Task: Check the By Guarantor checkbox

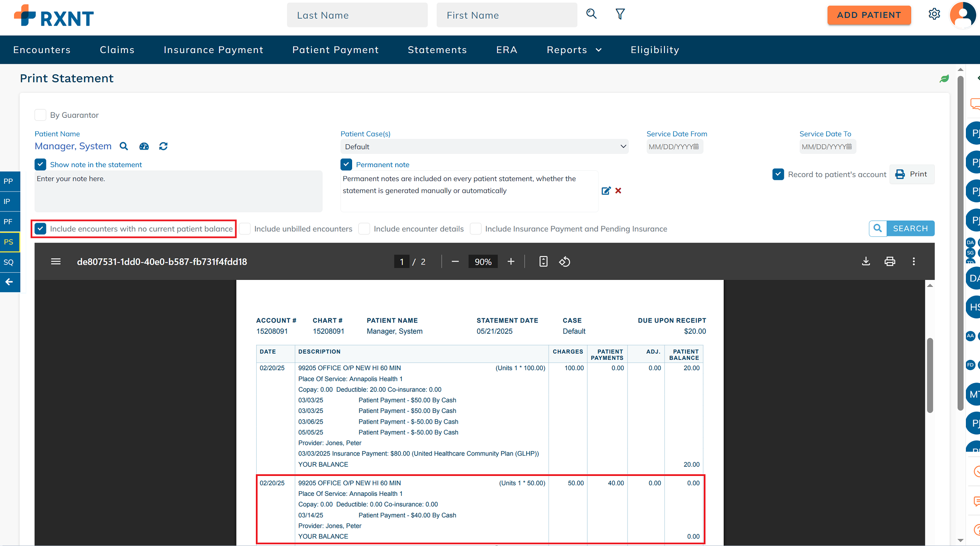Action: pyautogui.click(x=40, y=115)
